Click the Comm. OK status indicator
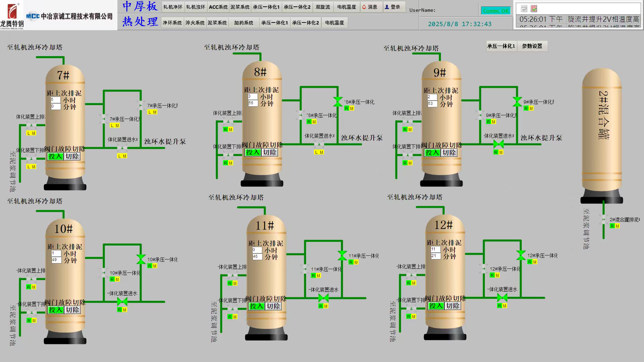Viewport: 644px width, 362px height. [x=496, y=11]
